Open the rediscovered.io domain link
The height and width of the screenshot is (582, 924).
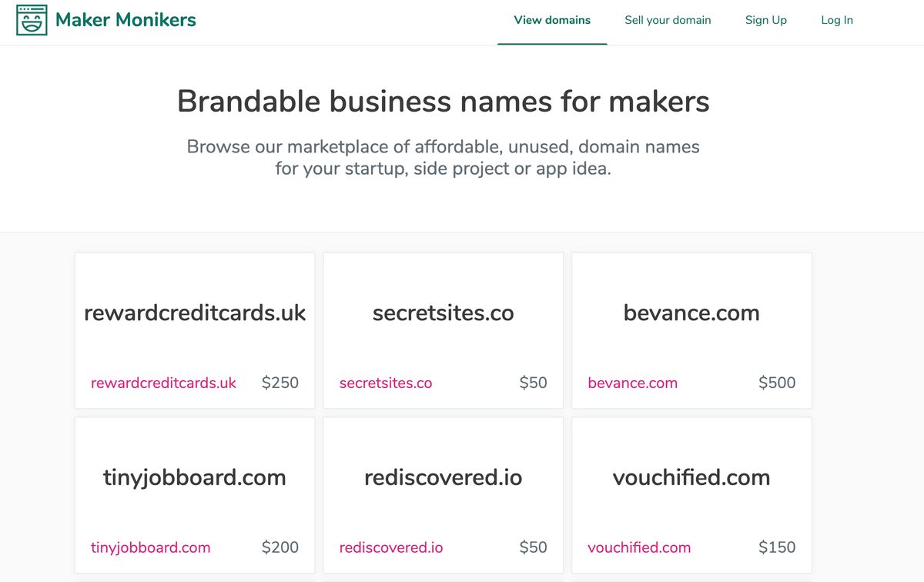390,547
